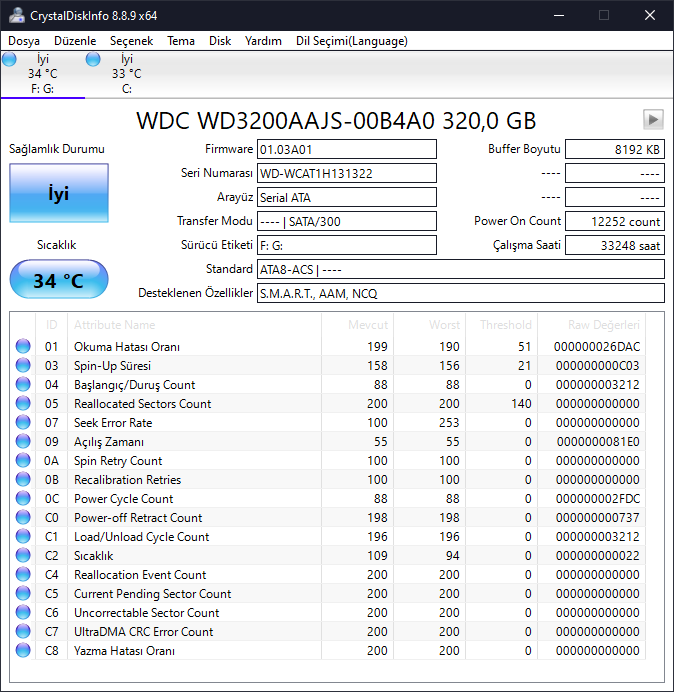Click status icon for Current Pending Sector Count
The height and width of the screenshot is (692, 674).
click(23, 593)
